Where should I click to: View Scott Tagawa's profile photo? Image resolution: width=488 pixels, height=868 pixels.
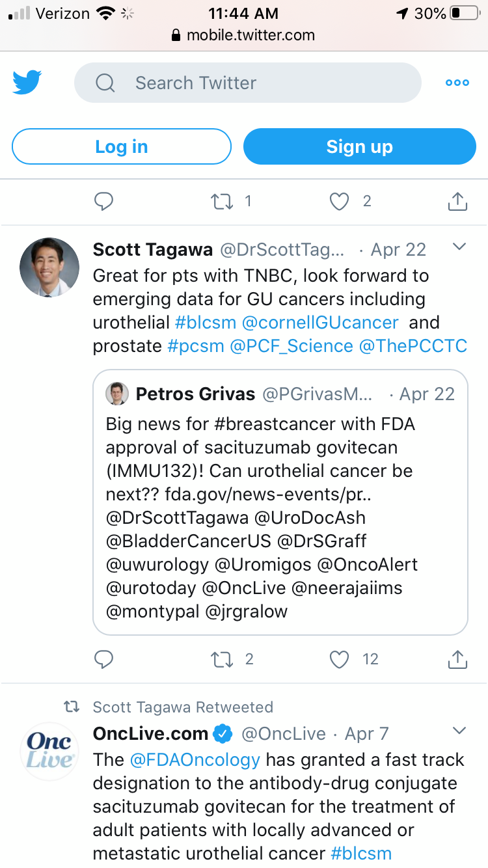49,267
